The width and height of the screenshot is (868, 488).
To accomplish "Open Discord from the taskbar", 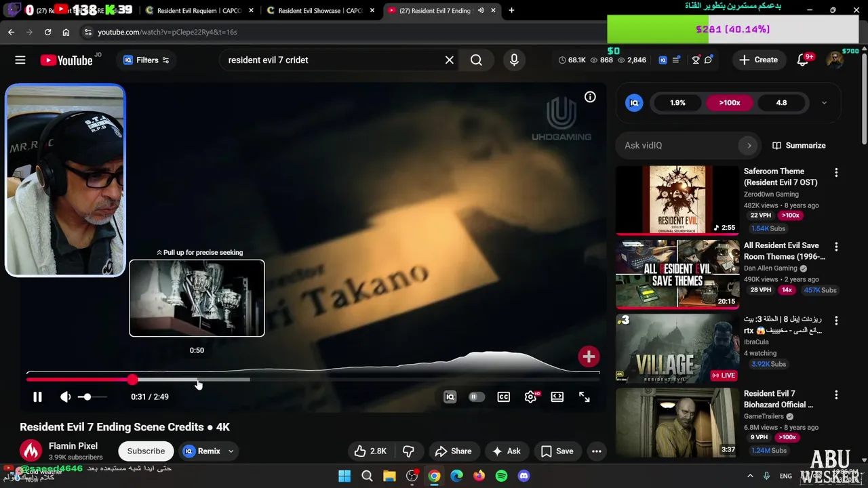I will 524,476.
